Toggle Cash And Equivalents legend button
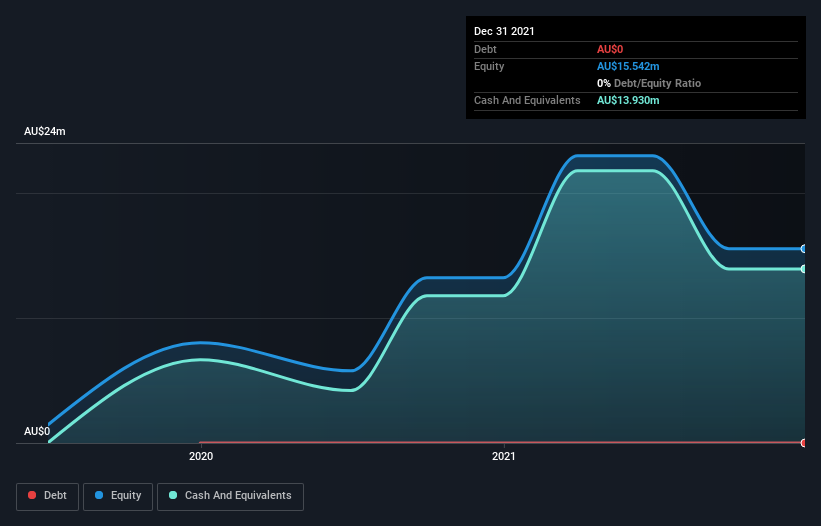Image resolution: width=821 pixels, height=526 pixels. coord(230,496)
